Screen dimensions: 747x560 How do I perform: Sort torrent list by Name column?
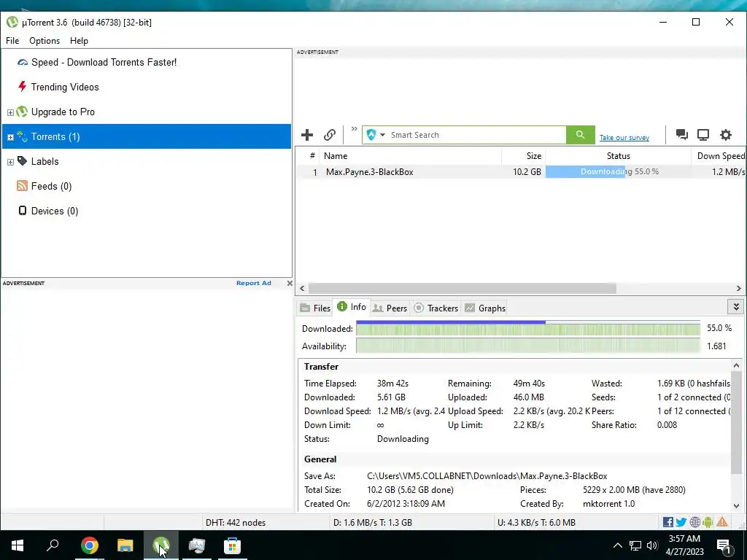(411, 156)
